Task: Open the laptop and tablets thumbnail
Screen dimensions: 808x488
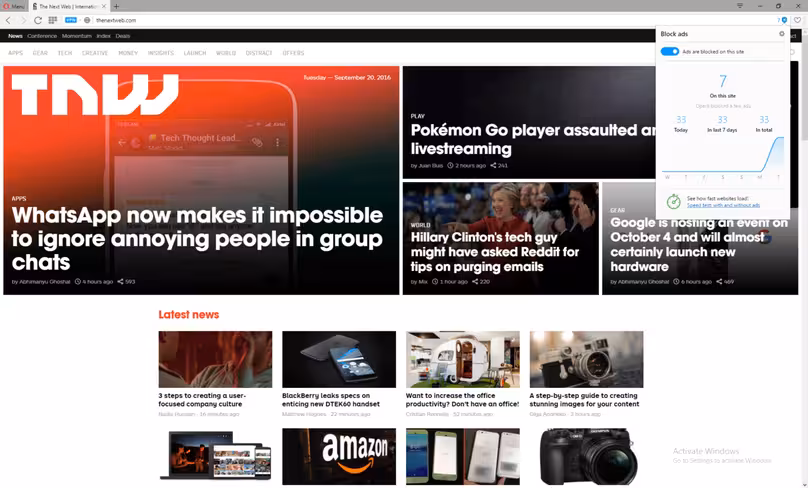Action: click(x=215, y=457)
